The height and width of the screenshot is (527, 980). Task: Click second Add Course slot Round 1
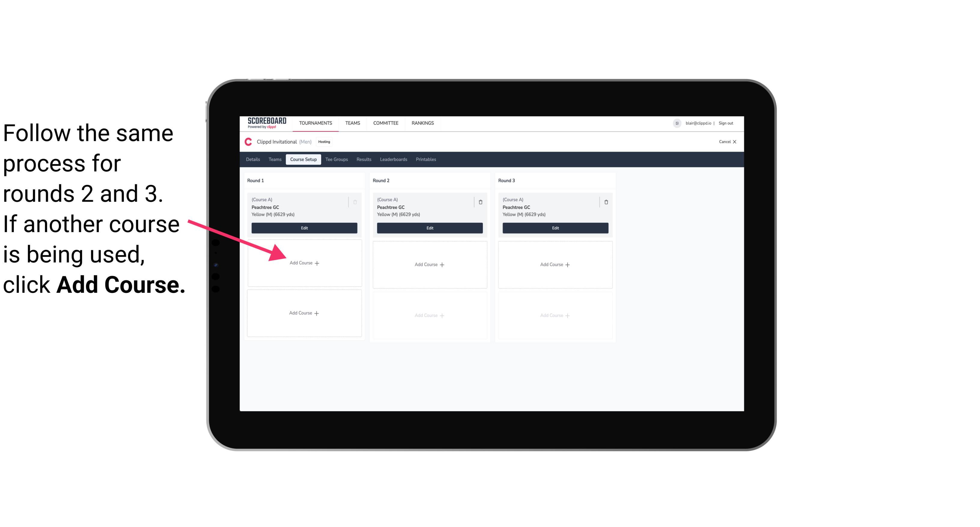304,313
